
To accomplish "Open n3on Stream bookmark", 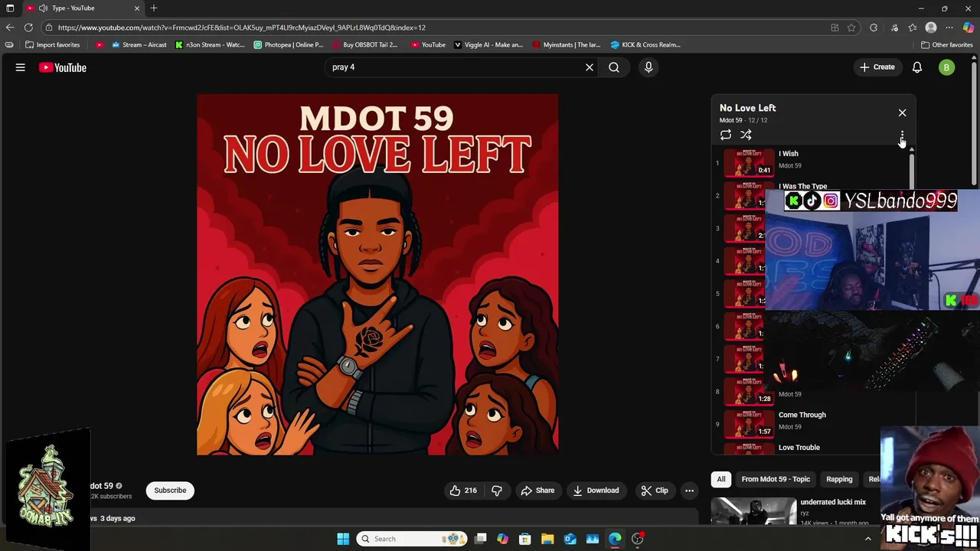I will 210,44.
